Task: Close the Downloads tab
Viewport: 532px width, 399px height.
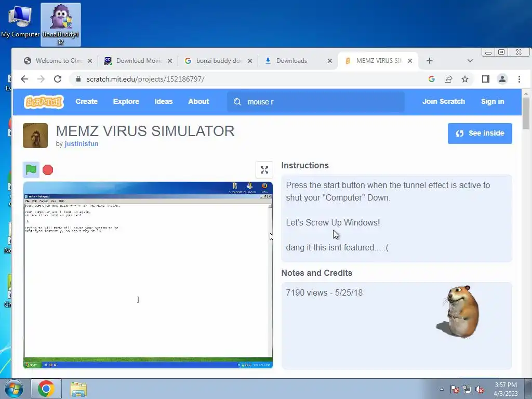Action: click(330, 61)
